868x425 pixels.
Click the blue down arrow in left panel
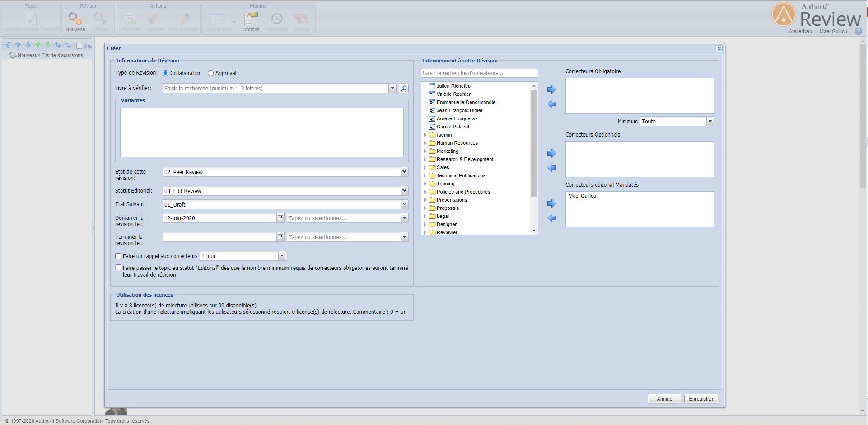point(28,45)
